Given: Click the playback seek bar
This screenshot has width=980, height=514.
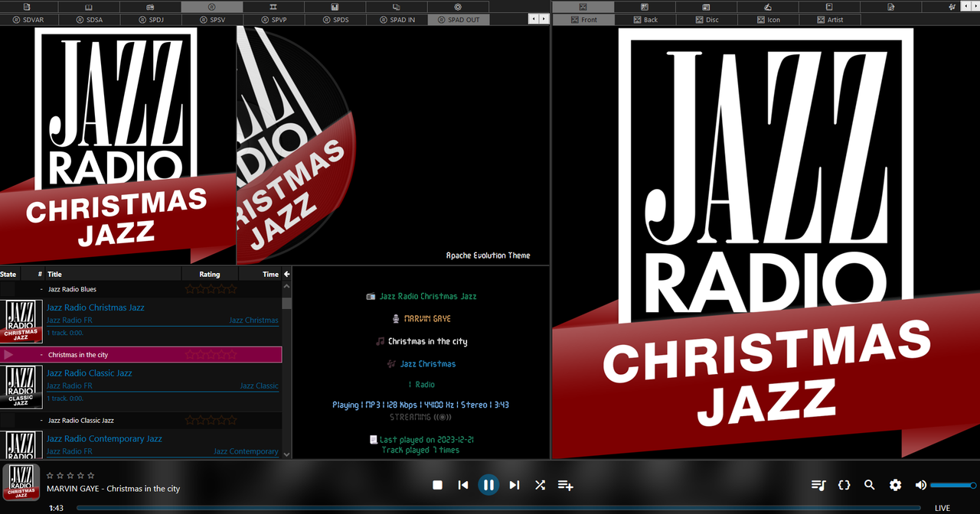Looking at the screenshot, I should [498, 508].
